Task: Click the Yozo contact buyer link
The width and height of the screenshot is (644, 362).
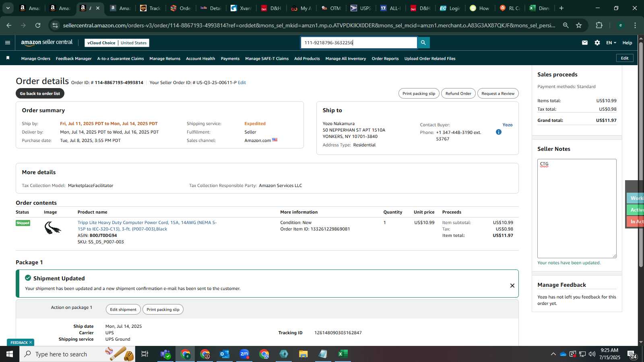Action: [508, 125]
